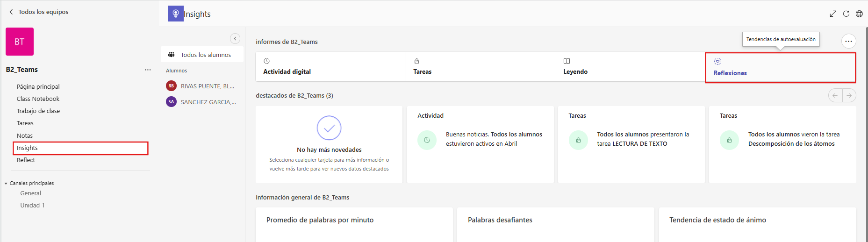Click Actividad card clock icon

[x=427, y=140]
